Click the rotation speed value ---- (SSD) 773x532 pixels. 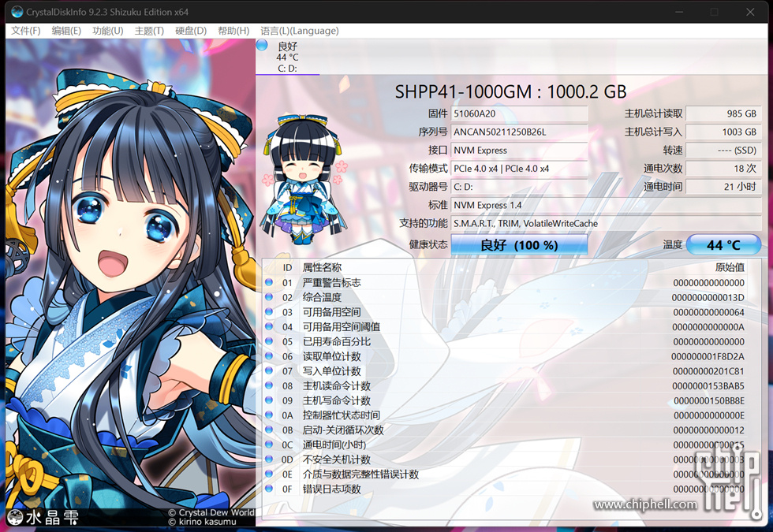(723, 151)
